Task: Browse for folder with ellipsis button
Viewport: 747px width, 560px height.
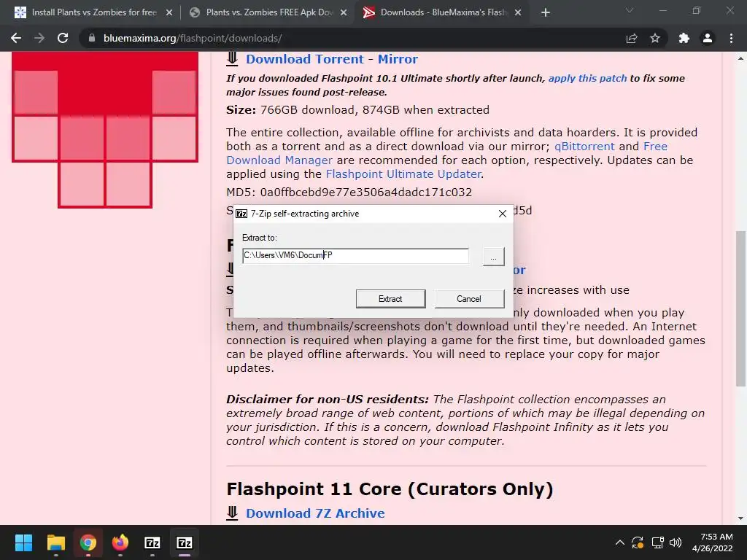Action: pyautogui.click(x=494, y=257)
